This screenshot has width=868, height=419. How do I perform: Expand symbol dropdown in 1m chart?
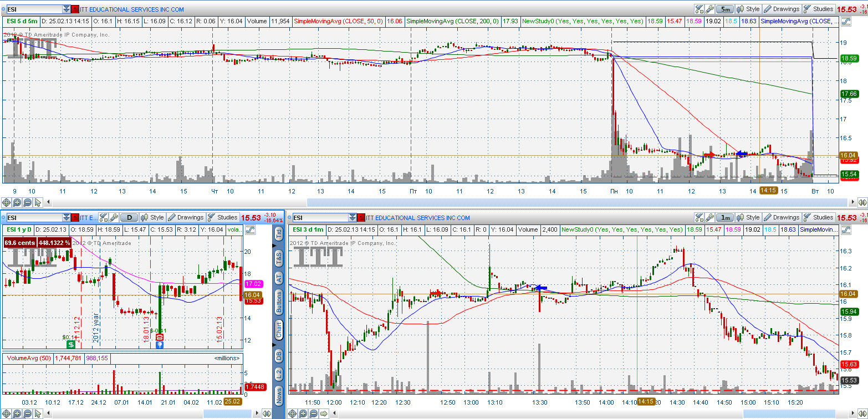(x=353, y=218)
